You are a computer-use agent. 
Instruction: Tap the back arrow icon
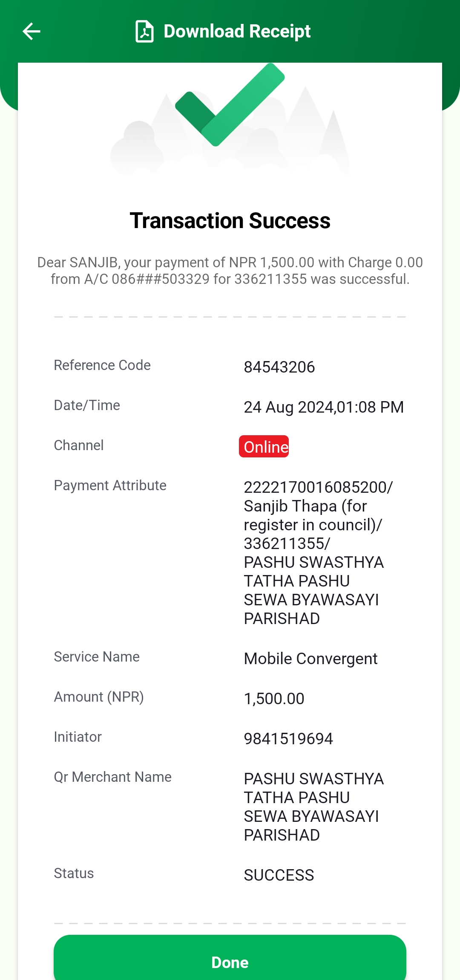coord(31,31)
